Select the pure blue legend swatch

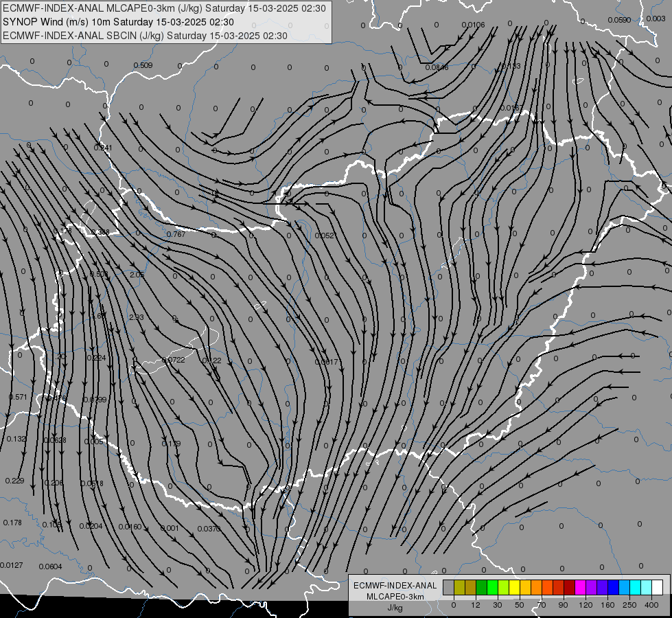coord(613,587)
